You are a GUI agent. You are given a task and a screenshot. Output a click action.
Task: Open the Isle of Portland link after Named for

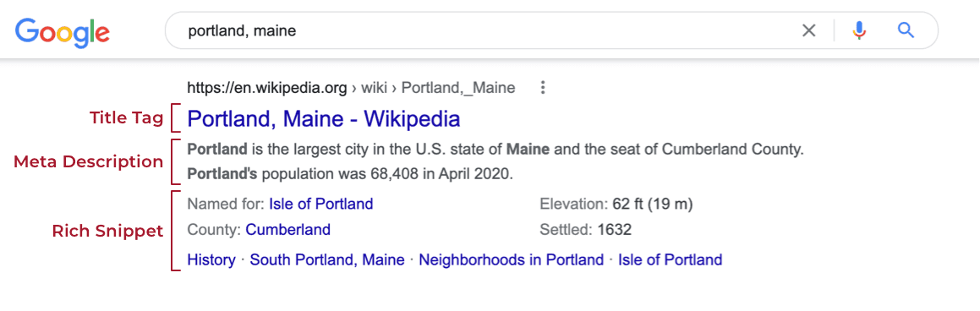[x=321, y=204]
